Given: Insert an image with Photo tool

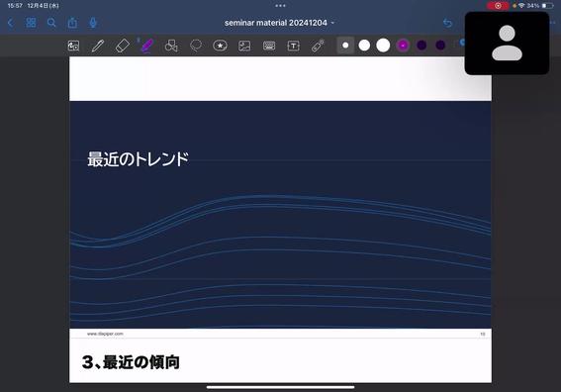Looking at the screenshot, I should click(244, 46).
